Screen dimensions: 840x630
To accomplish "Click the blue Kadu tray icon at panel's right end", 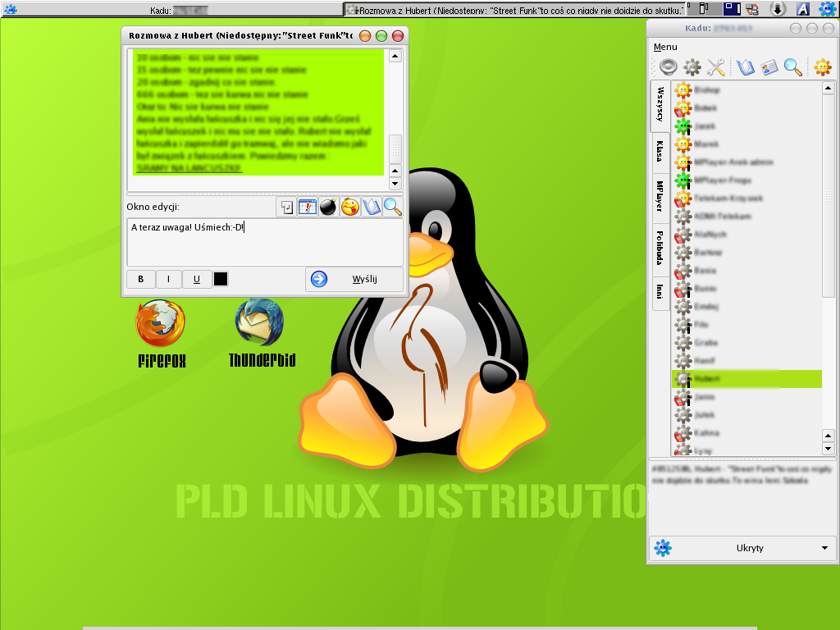I will 828,8.
